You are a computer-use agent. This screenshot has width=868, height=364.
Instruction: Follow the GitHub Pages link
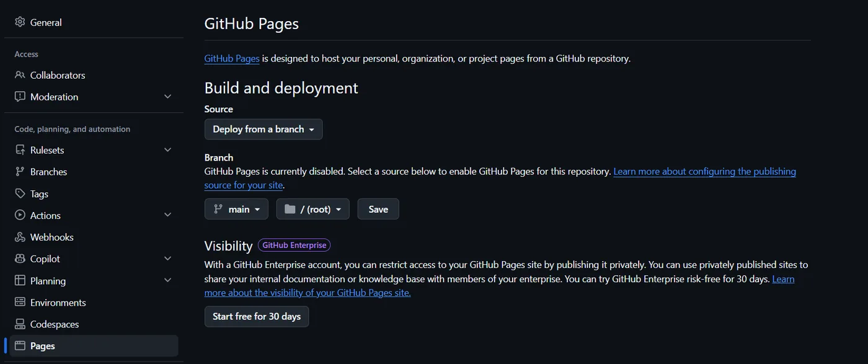[x=232, y=58]
